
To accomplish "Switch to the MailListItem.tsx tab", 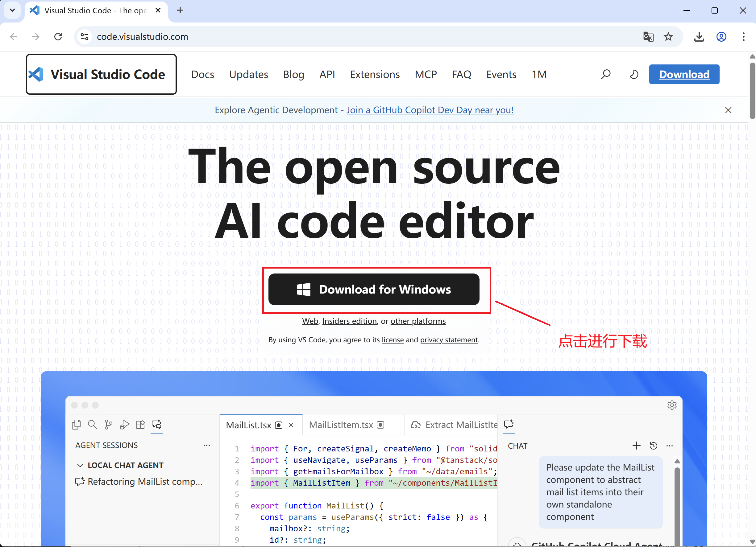I will click(x=341, y=425).
